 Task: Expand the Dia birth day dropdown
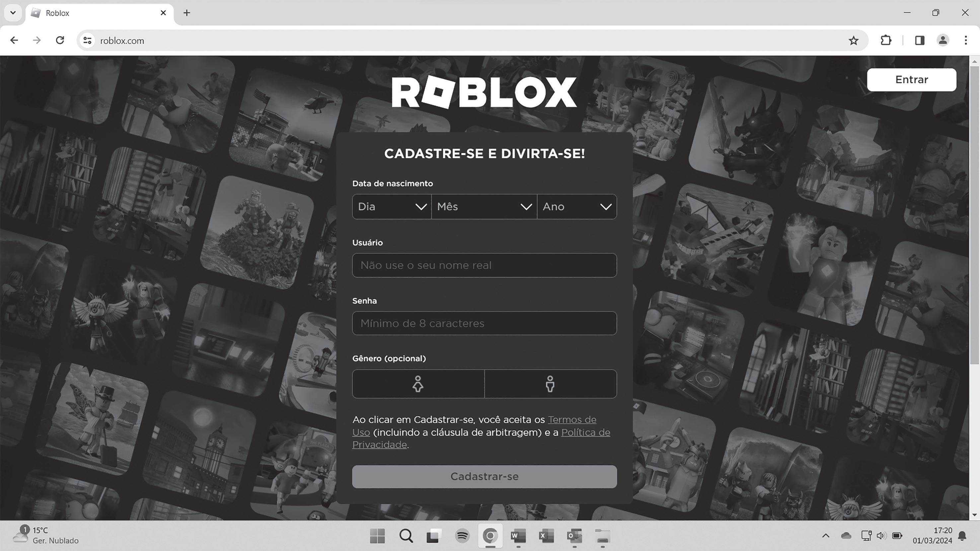[x=392, y=206]
